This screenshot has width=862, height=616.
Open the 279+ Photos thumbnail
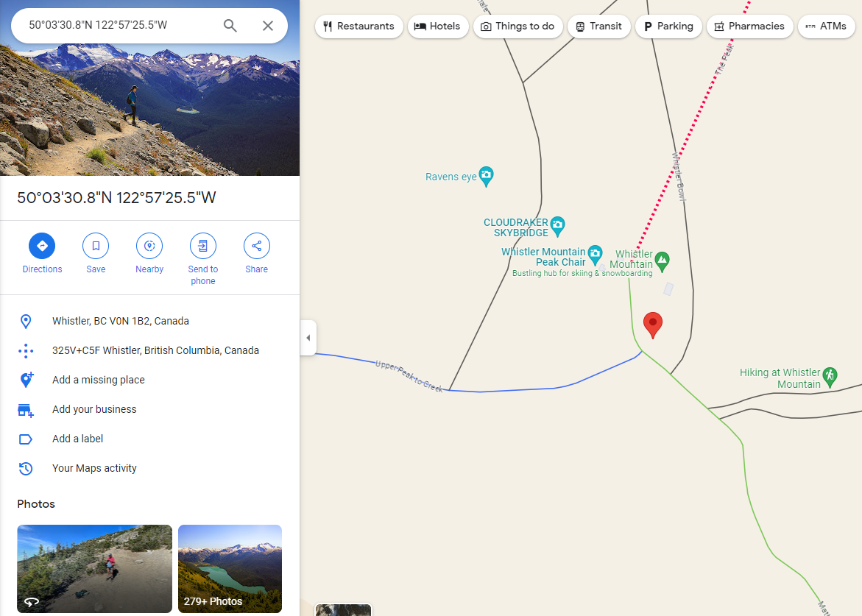[x=230, y=569]
